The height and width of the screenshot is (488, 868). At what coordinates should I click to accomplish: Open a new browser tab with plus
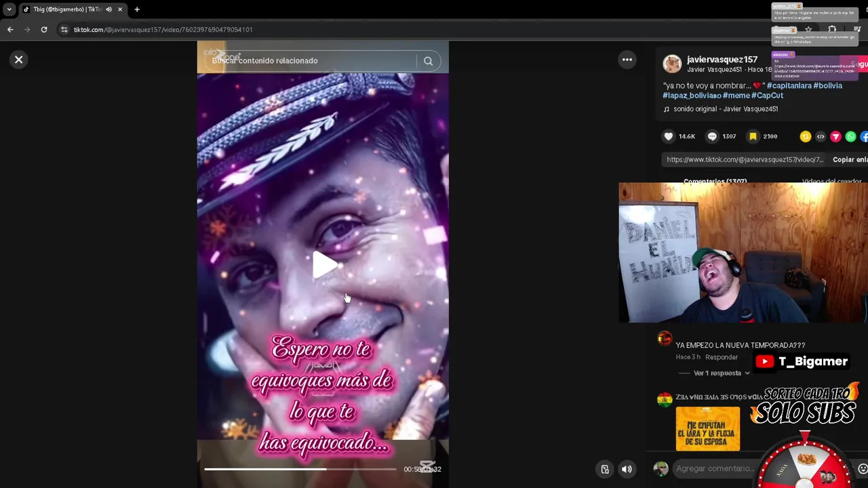coord(137,9)
